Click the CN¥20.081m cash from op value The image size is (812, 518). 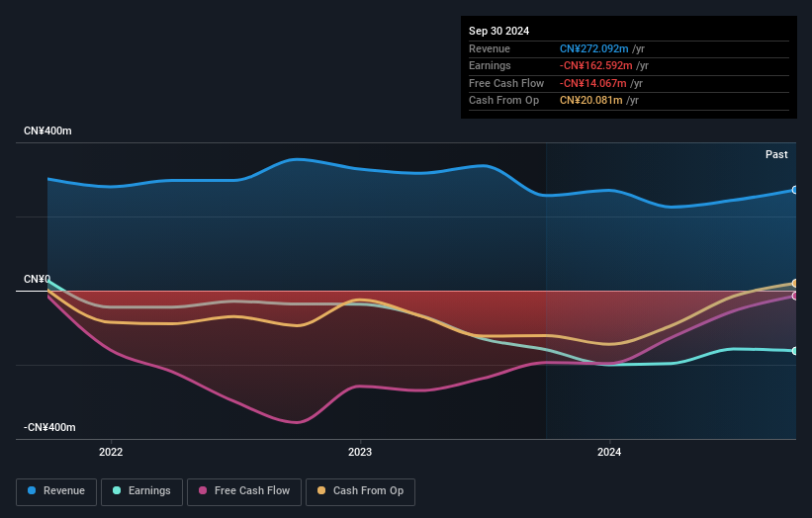click(x=590, y=101)
